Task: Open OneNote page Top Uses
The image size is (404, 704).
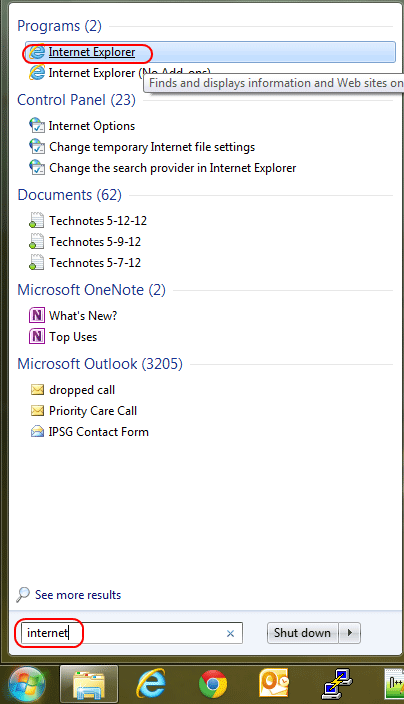Action: pyautogui.click(x=73, y=337)
